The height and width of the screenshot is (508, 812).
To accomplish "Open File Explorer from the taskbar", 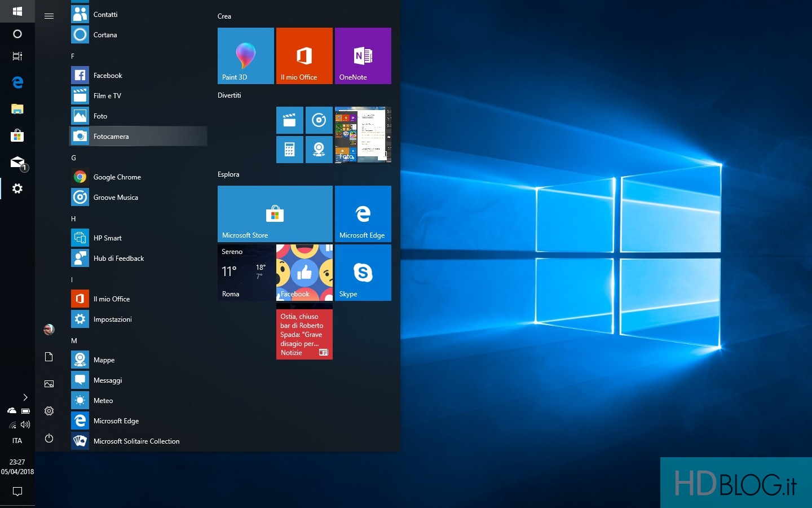I will 17,109.
